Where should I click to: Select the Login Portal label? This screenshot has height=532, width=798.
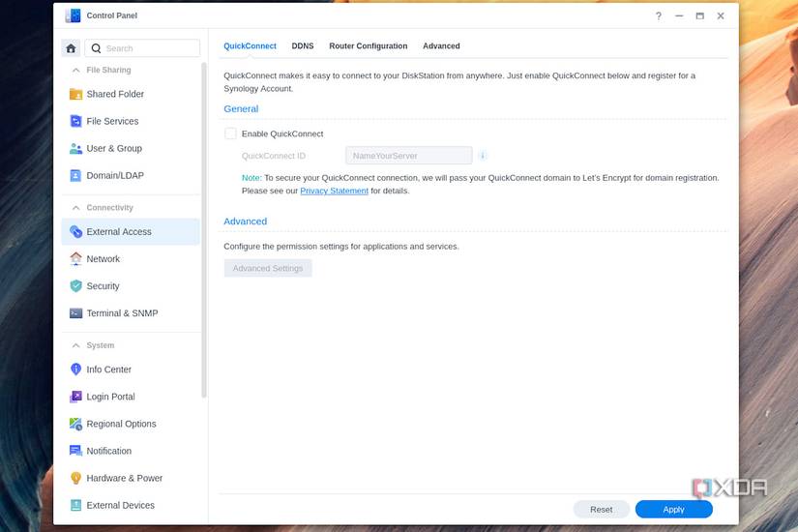point(110,397)
